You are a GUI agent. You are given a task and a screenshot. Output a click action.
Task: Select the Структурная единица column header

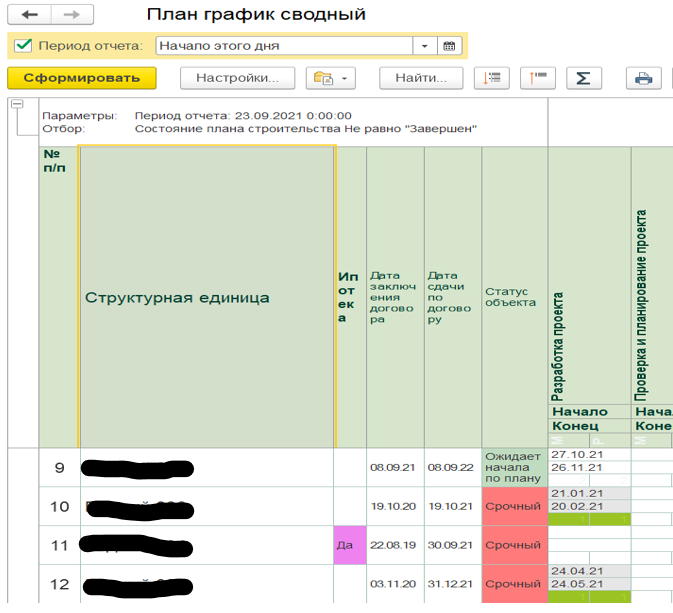[207, 297]
